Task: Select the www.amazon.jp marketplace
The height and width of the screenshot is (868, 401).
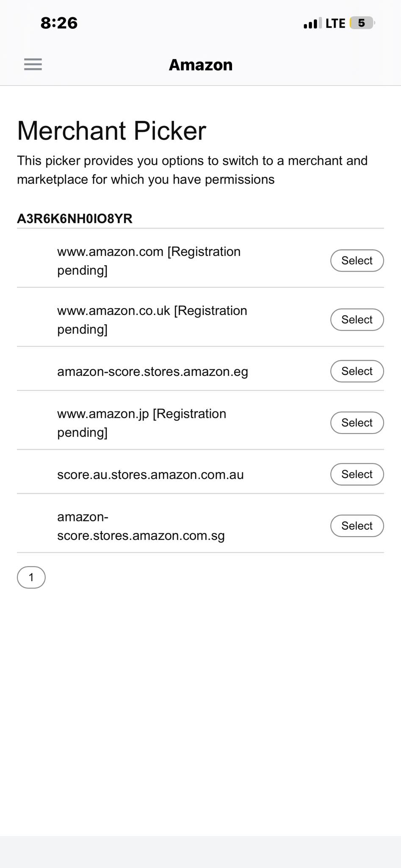Action: pos(357,423)
